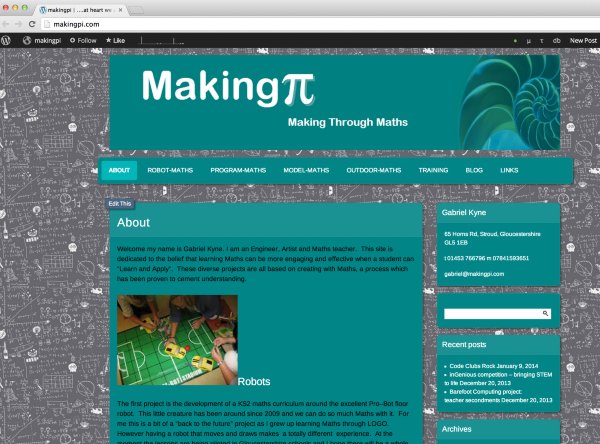
Task: Click the sidebar search input field
Action: (x=492, y=314)
